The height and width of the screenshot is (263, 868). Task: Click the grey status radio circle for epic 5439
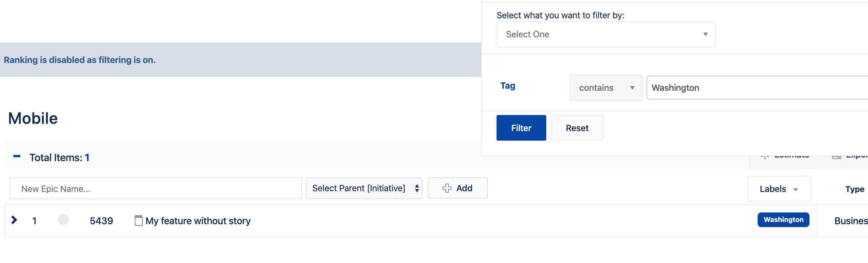tap(63, 220)
